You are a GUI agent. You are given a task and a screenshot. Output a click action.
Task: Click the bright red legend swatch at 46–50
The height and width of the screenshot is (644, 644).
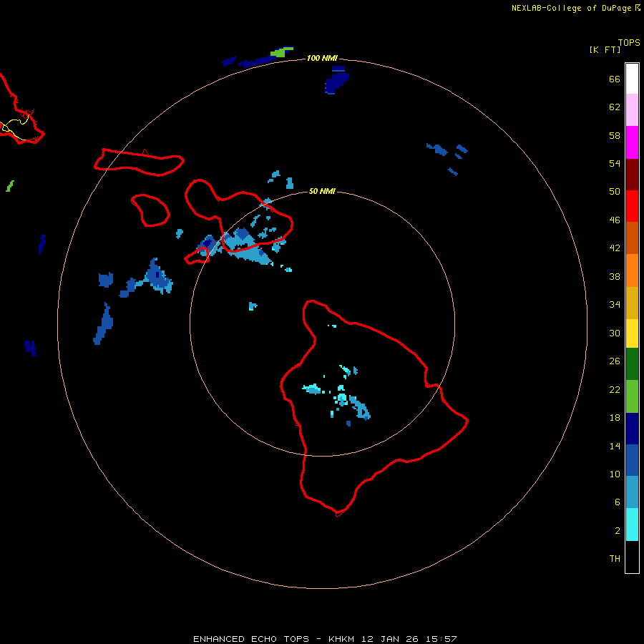[632, 206]
